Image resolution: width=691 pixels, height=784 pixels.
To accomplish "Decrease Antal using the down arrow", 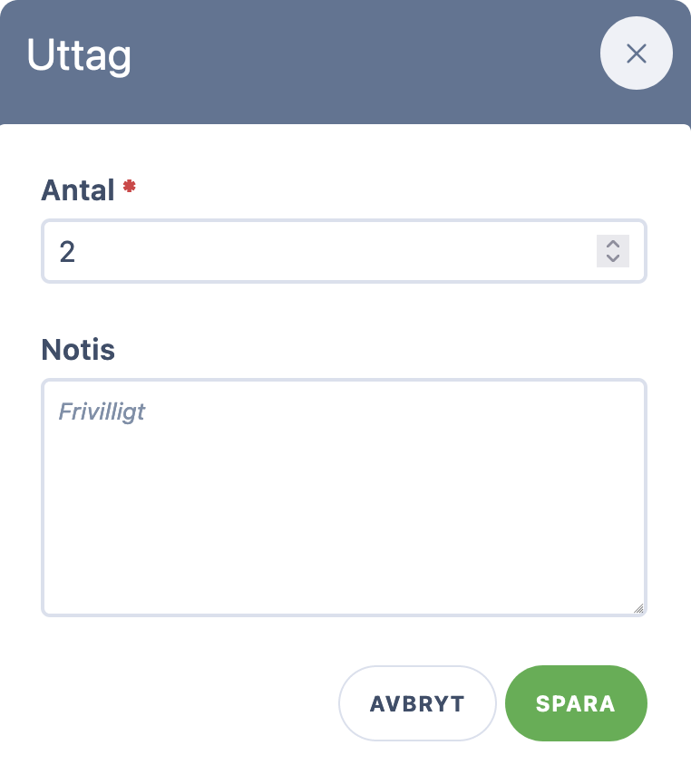I will click(x=613, y=258).
